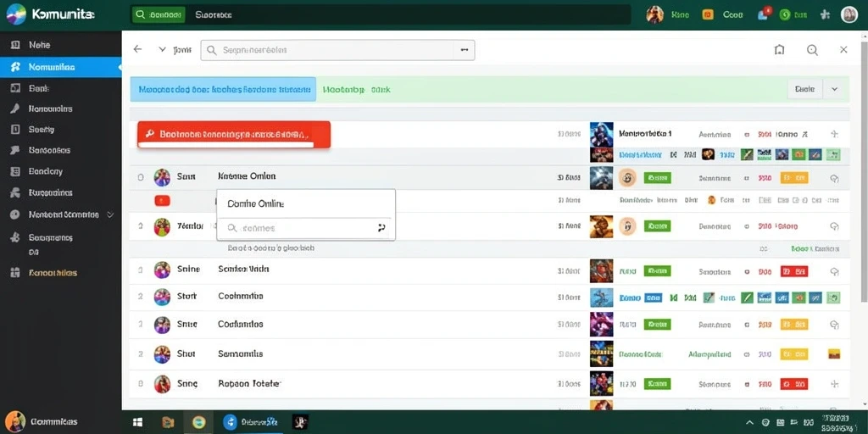Open the Windows Start menu on taskbar
Viewport: 868px width, 434px height.
click(138, 422)
